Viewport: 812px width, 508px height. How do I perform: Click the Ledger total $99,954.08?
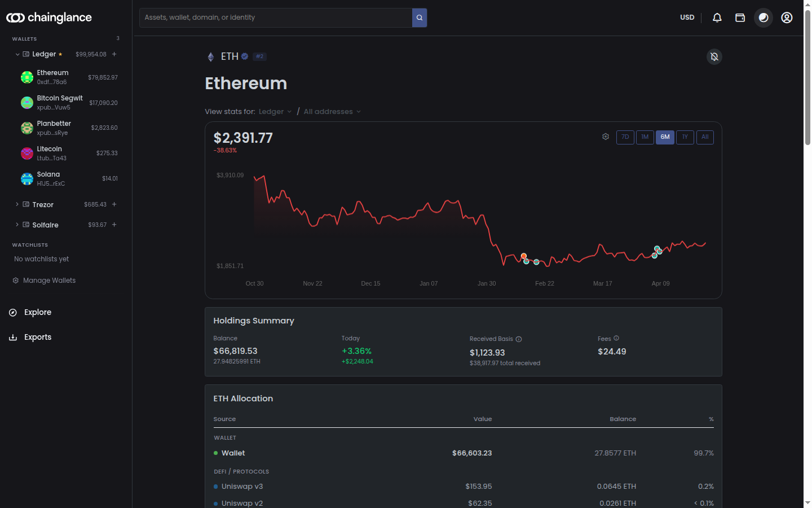tap(91, 54)
